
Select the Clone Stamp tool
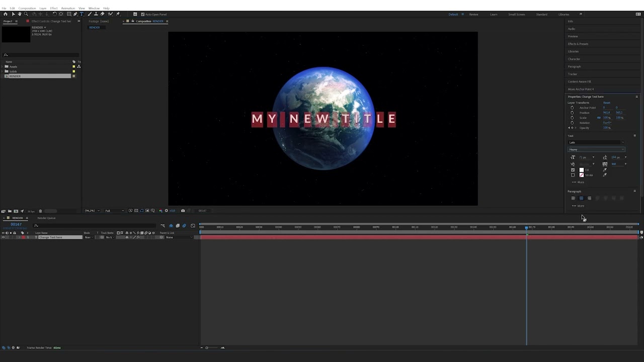pos(96,14)
